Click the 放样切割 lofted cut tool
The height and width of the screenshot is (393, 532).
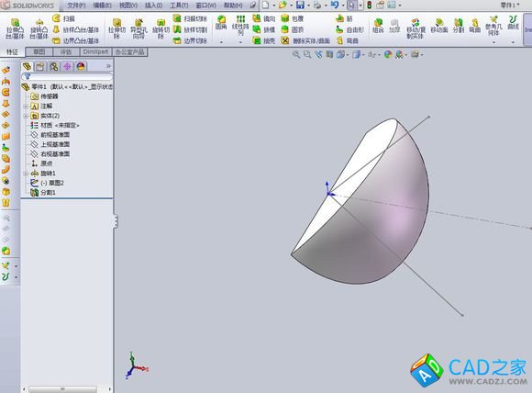[190, 30]
